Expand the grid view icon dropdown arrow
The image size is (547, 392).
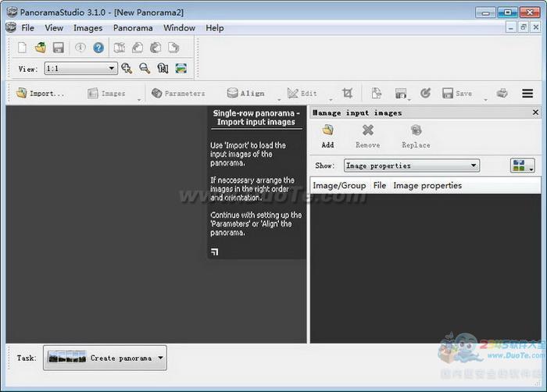[531, 169]
